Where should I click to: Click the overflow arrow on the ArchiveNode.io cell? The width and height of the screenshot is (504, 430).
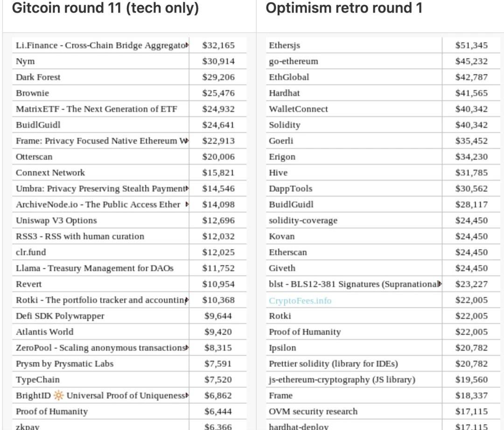click(187, 204)
